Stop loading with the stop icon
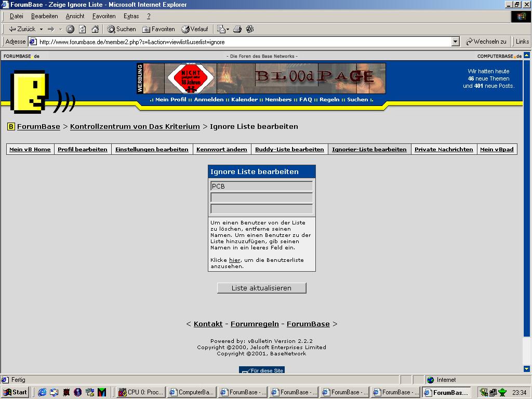532x399 pixels. click(x=70, y=29)
